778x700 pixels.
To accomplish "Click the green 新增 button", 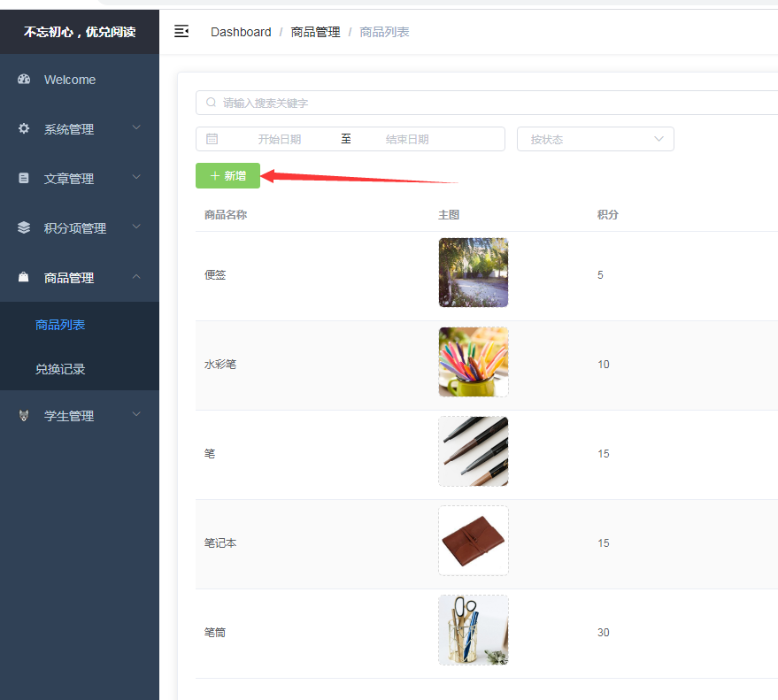I will tap(227, 175).
